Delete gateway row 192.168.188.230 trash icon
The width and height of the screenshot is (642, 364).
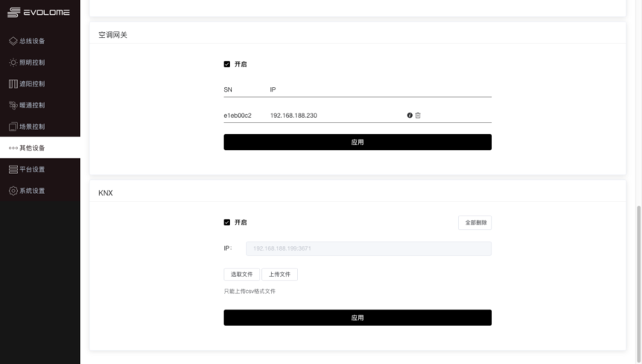pyautogui.click(x=417, y=116)
